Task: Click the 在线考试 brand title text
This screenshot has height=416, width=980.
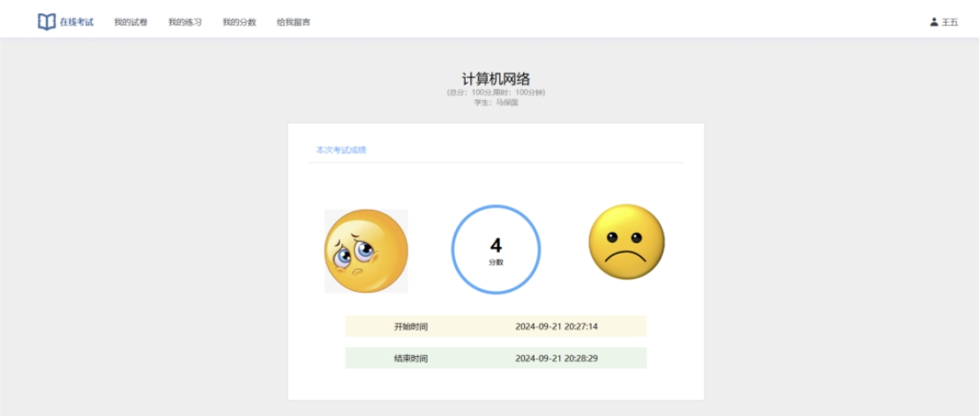Action: [x=77, y=22]
